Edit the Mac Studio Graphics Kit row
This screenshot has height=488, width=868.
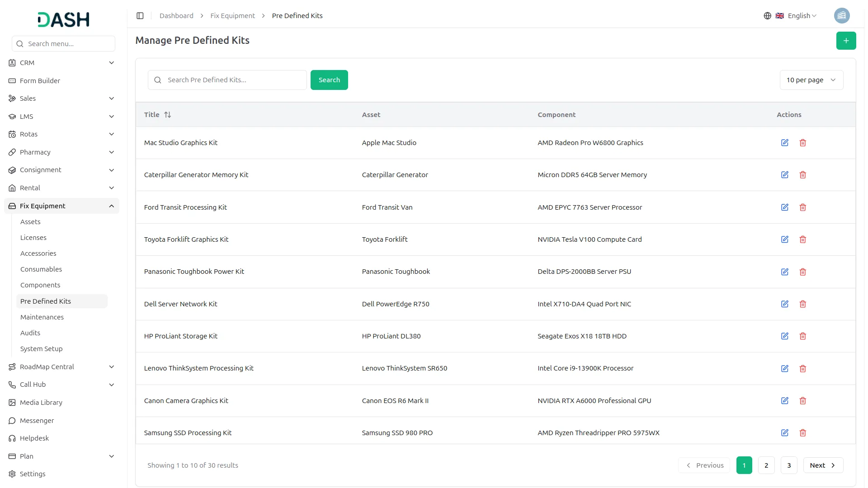point(785,143)
